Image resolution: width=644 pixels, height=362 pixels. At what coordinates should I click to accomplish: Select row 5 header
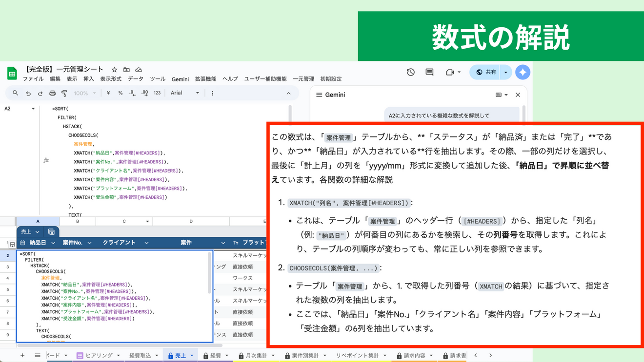coord(8,289)
